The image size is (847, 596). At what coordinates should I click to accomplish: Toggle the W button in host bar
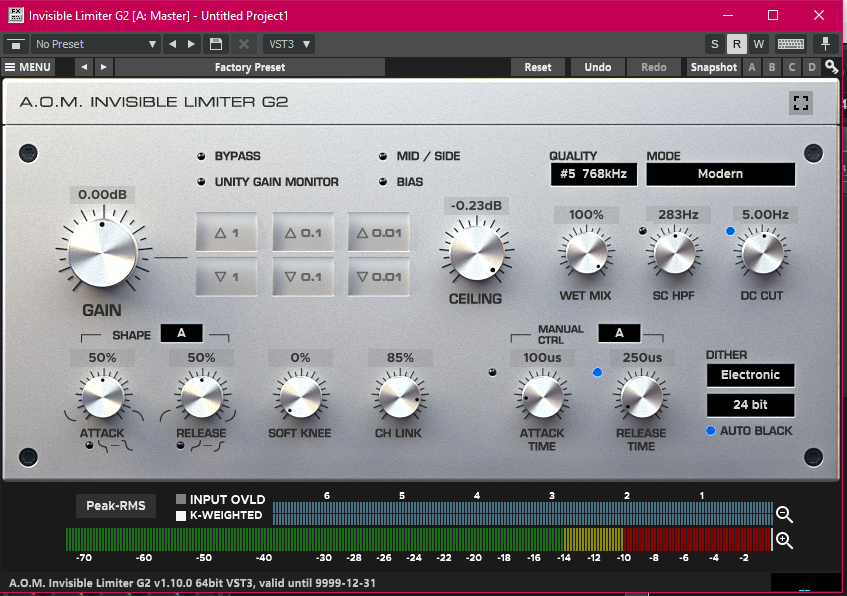click(758, 44)
